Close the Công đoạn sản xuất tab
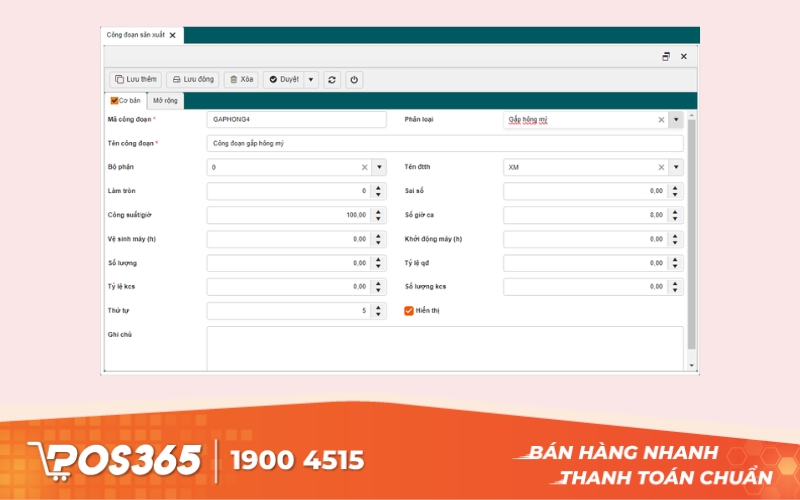Screen dimensions: 800x500 tap(172, 35)
